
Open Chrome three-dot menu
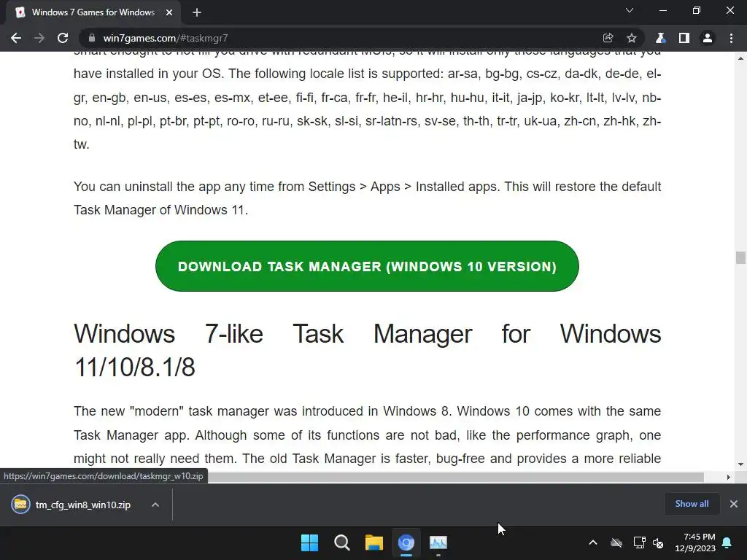pos(731,38)
